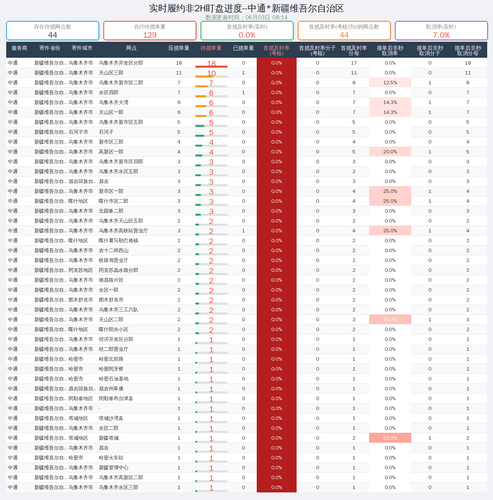Select the 铁路局营业厅 network cell
Viewport: 493px width, 500px height.
[114, 260]
